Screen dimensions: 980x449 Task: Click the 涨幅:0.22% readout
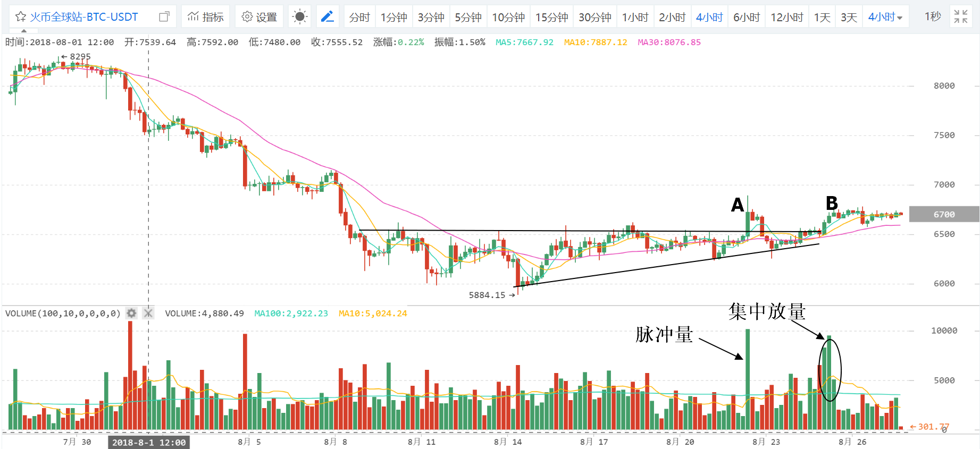399,42
